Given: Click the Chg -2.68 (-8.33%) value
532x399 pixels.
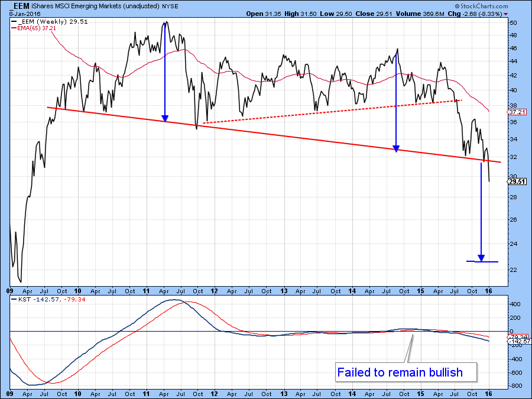Looking at the screenshot, I should pyautogui.click(x=475, y=14).
